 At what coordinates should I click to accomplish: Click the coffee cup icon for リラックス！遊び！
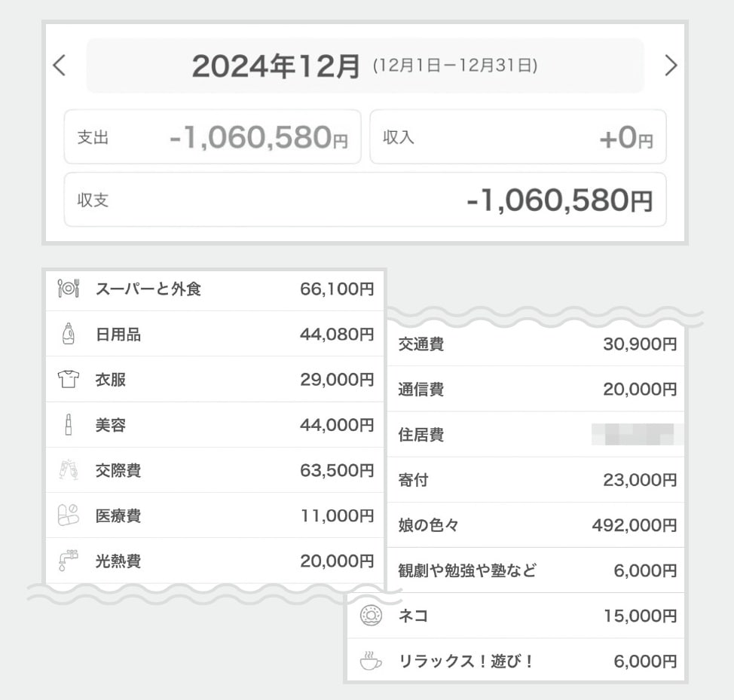tap(371, 662)
